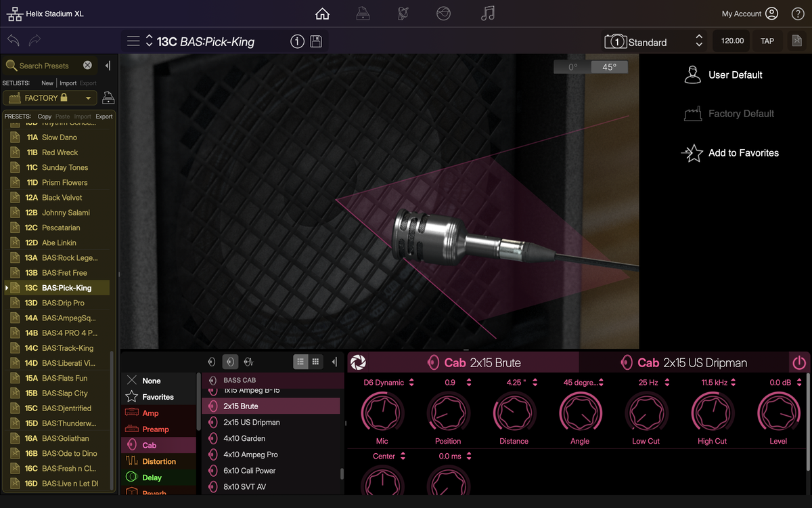Expand the Standard snapshot selector
This screenshot has width=812, height=508.
tap(699, 41)
